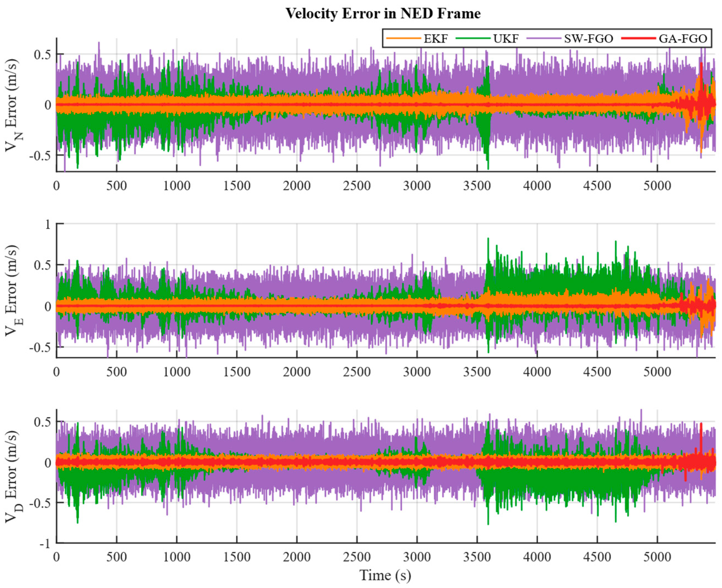Click the green UKF legend line swatch
The width and height of the screenshot is (722, 588).
pyautogui.click(x=473, y=38)
